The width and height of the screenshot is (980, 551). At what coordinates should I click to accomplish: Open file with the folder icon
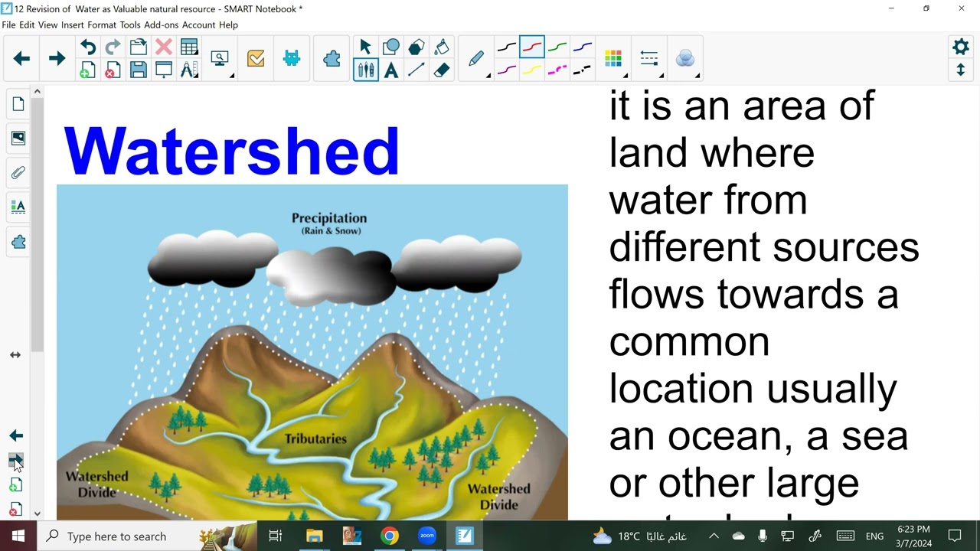(139, 47)
